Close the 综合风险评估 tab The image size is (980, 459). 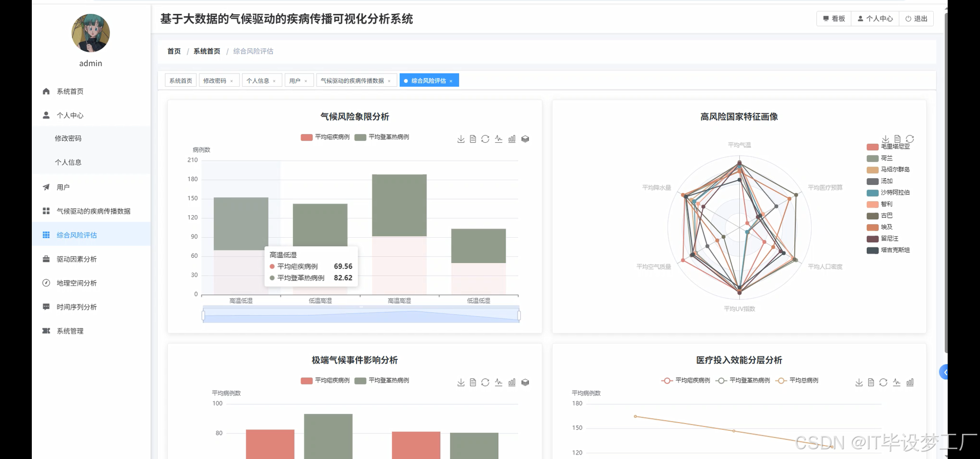[x=451, y=81]
